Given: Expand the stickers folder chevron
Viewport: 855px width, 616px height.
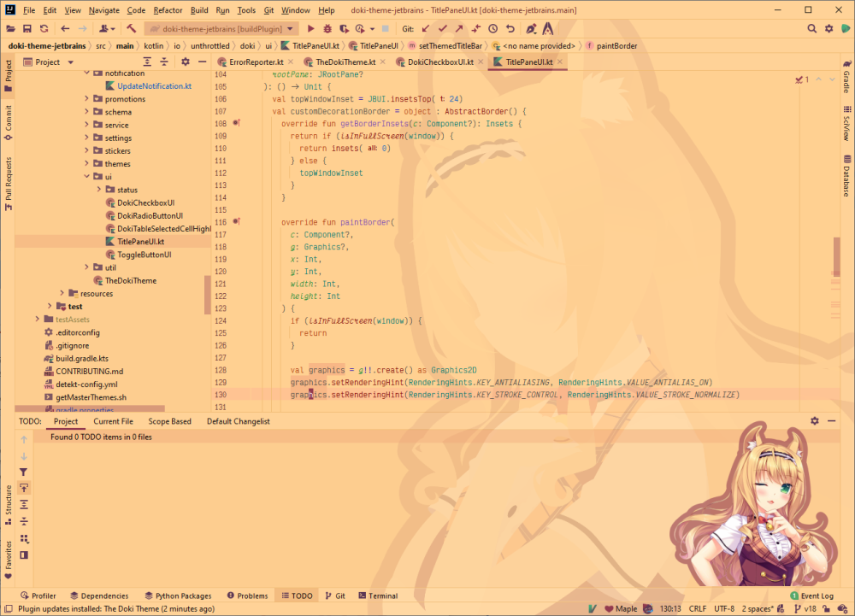Looking at the screenshot, I should click(86, 150).
